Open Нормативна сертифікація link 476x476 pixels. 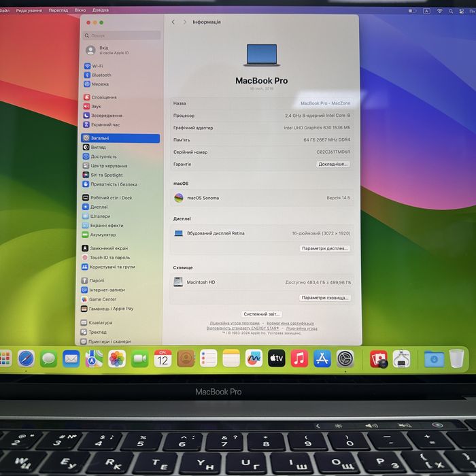(x=290, y=323)
